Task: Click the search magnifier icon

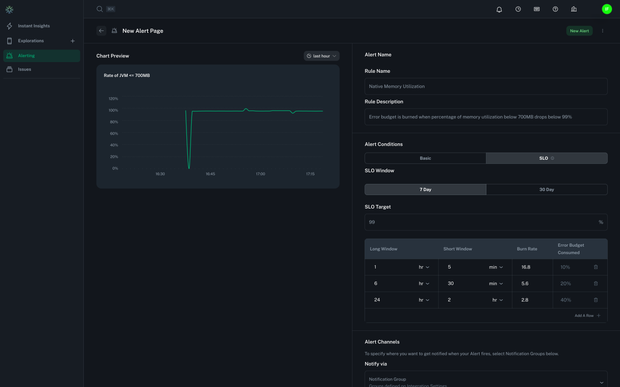Action: 100,9
